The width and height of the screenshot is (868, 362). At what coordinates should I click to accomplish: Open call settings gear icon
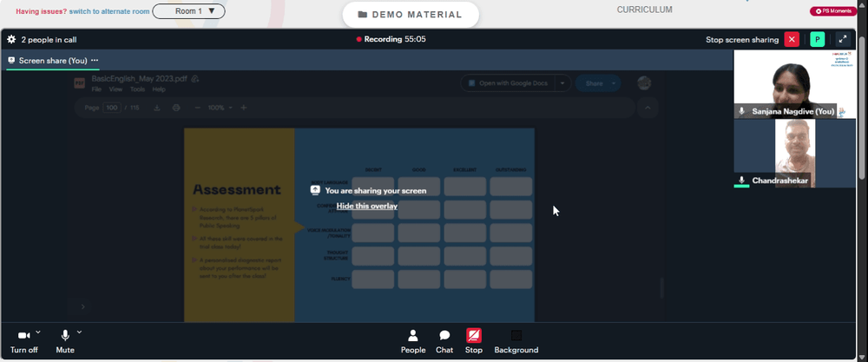point(11,39)
